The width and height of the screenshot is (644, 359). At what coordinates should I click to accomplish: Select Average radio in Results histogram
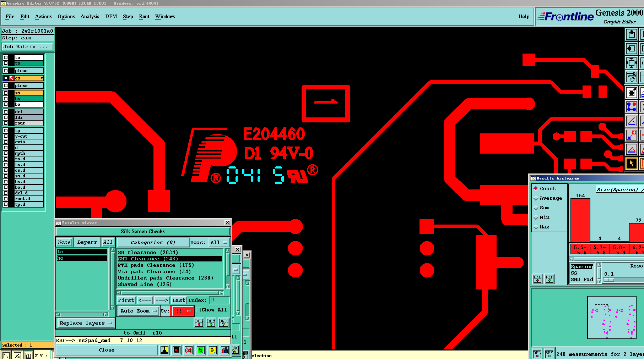tap(536, 198)
